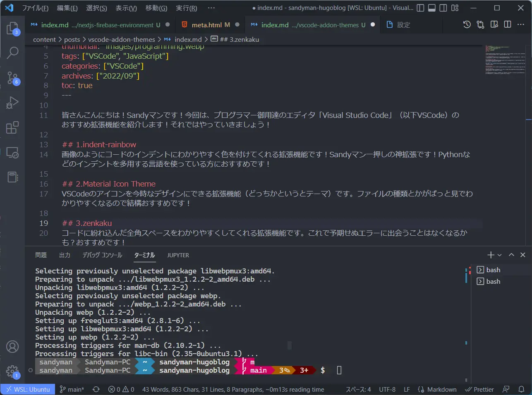This screenshot has width=532, height=395.
Task: Click the Prettier status bar item
Action: coord(479,389)
